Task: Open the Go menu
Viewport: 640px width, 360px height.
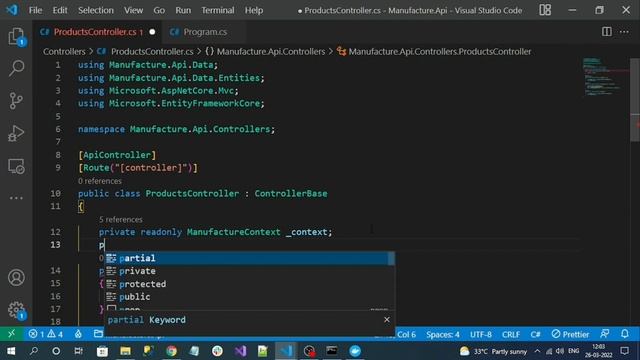Action: [x=159, y=10]
